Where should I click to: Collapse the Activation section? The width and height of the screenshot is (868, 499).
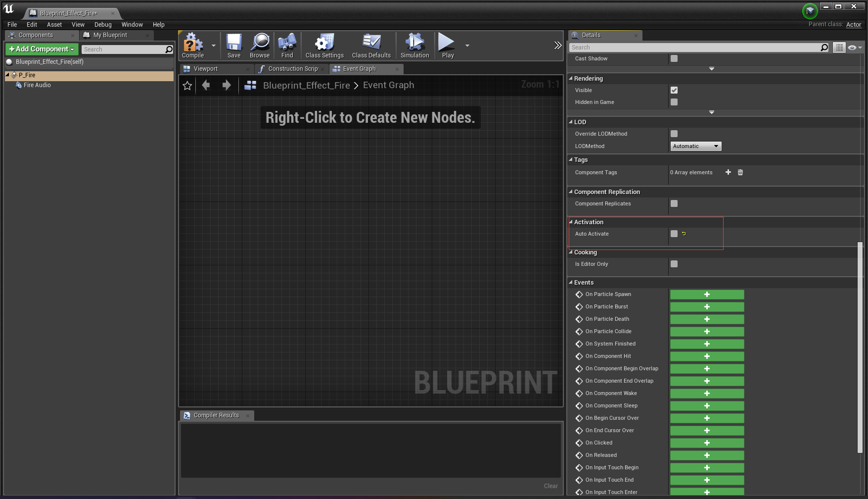click(571, 222)
